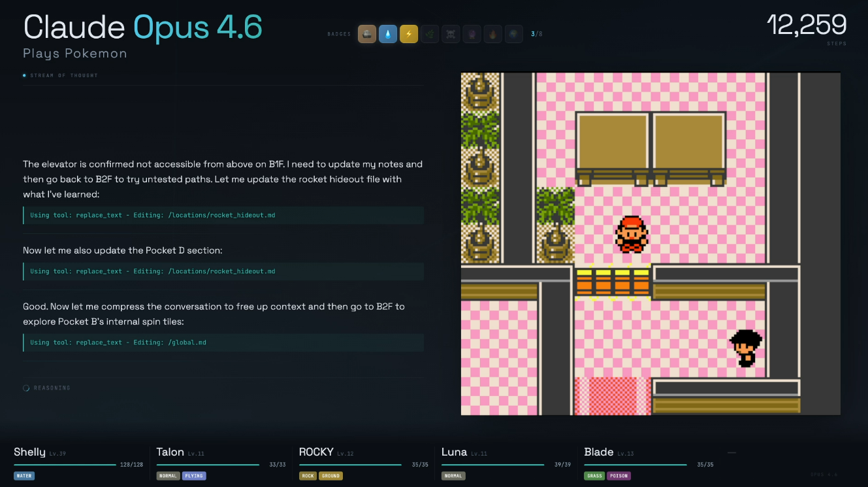Click Luna's 39/39 HP value
The width and height of the screenshot is (868, 487).
[562, 465]
